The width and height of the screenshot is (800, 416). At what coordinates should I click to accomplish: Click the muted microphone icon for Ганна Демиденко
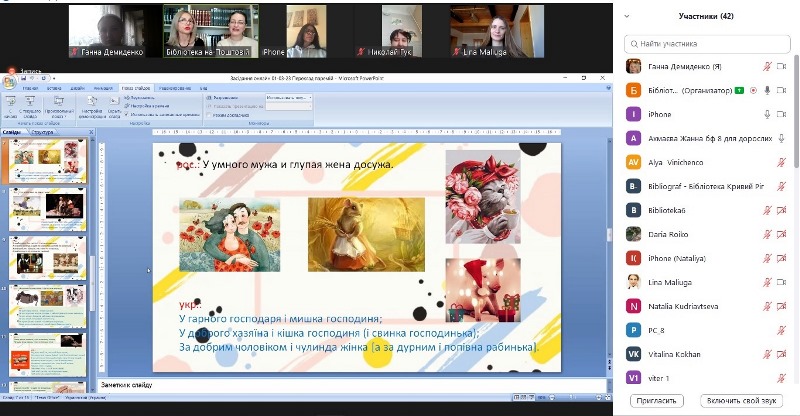[x=766, y=67]
